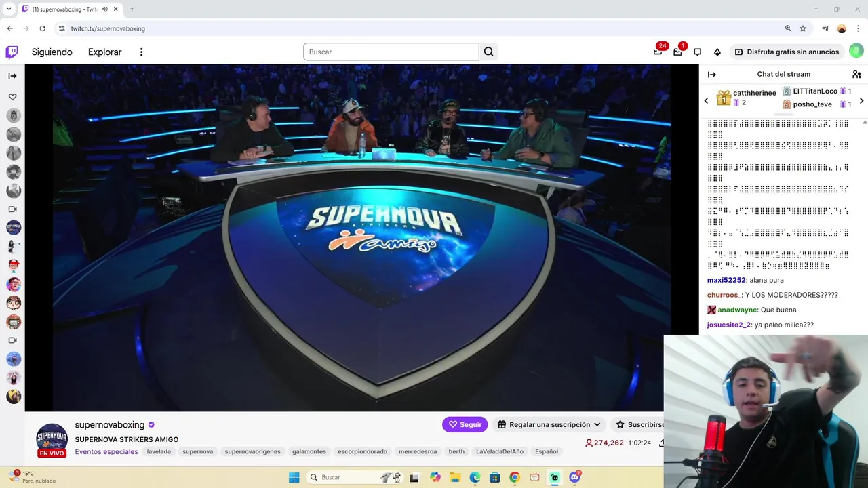This screenshot has width=868, height=488.
Task: Open supernovaboxing channel name link
Action: [x=110, y=425]
